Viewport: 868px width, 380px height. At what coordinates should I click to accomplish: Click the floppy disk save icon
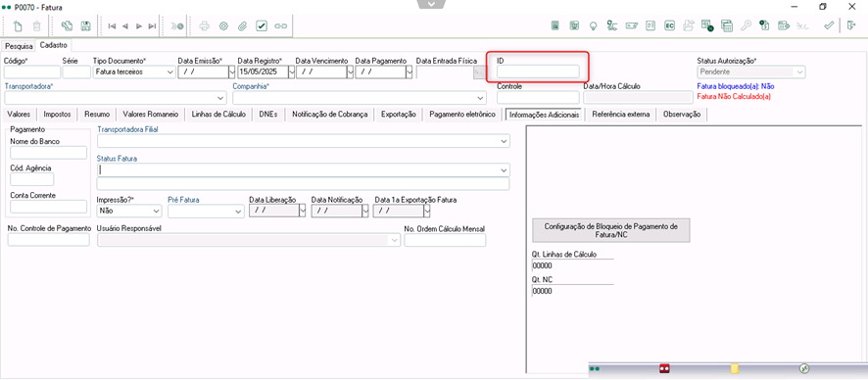(86, 26)
